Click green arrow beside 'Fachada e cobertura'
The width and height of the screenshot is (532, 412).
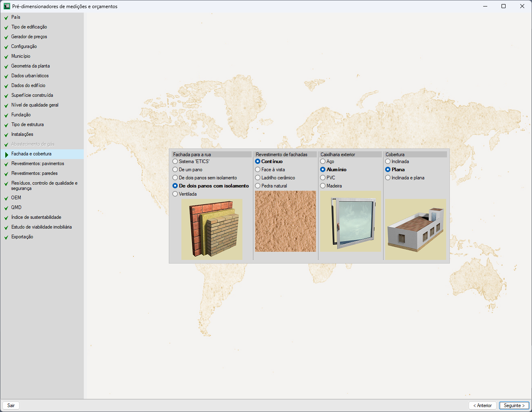click(7, 155)
